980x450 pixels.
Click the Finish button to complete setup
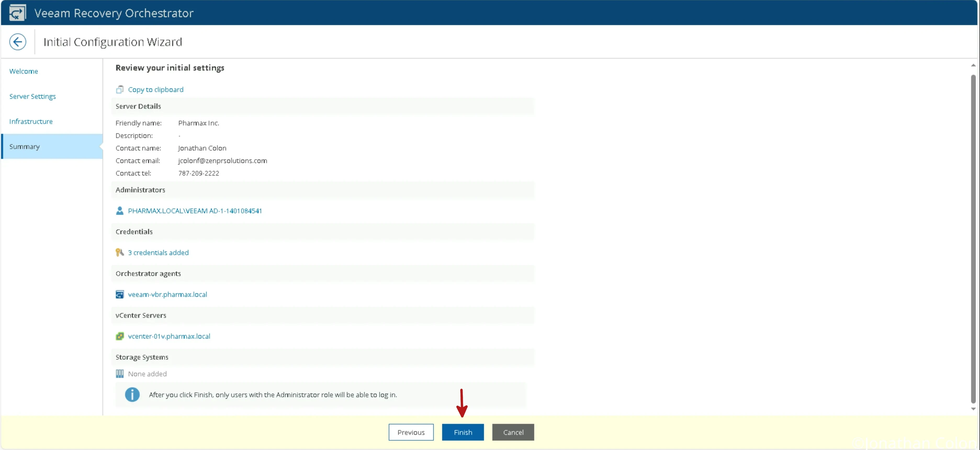click(x=463, y=432)
